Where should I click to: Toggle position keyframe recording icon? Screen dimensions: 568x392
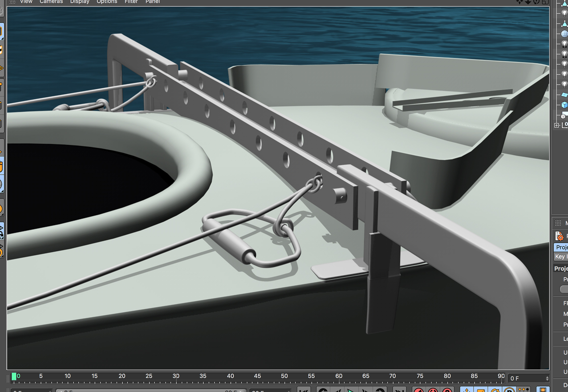(x=467, y=390)
